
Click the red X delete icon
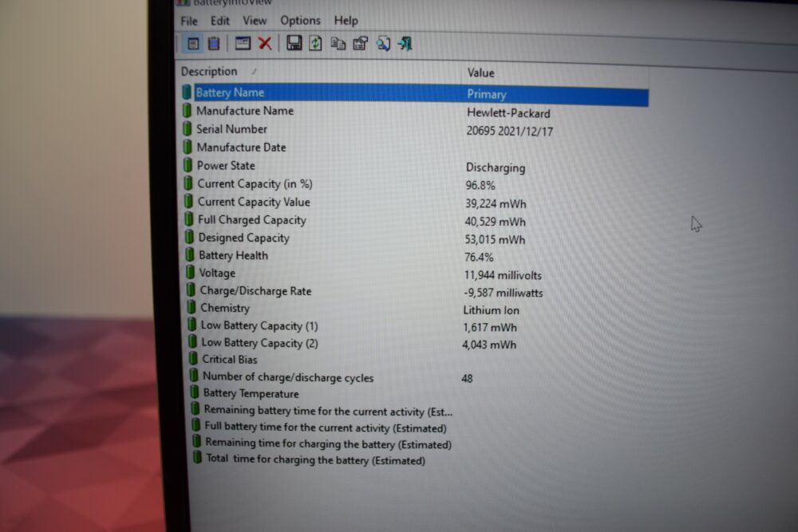coord(265,43)
